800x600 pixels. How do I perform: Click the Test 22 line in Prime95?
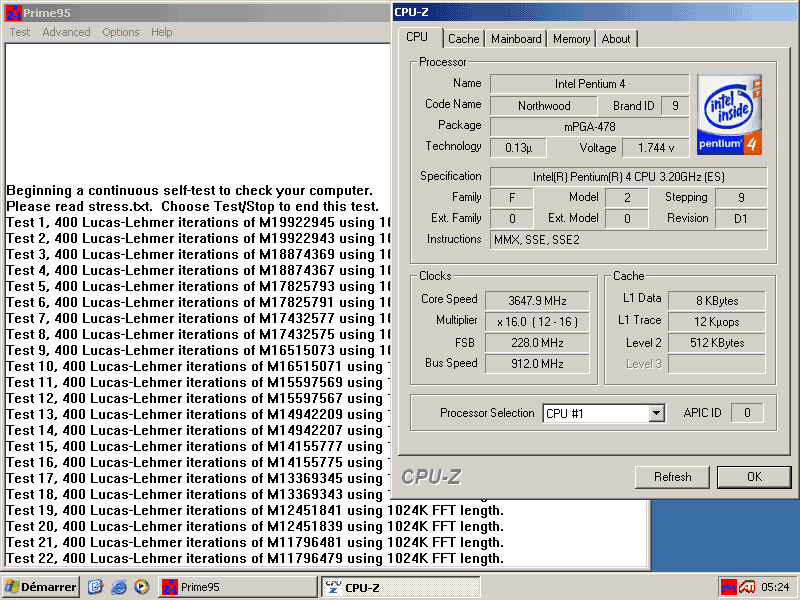click(255, 559)
